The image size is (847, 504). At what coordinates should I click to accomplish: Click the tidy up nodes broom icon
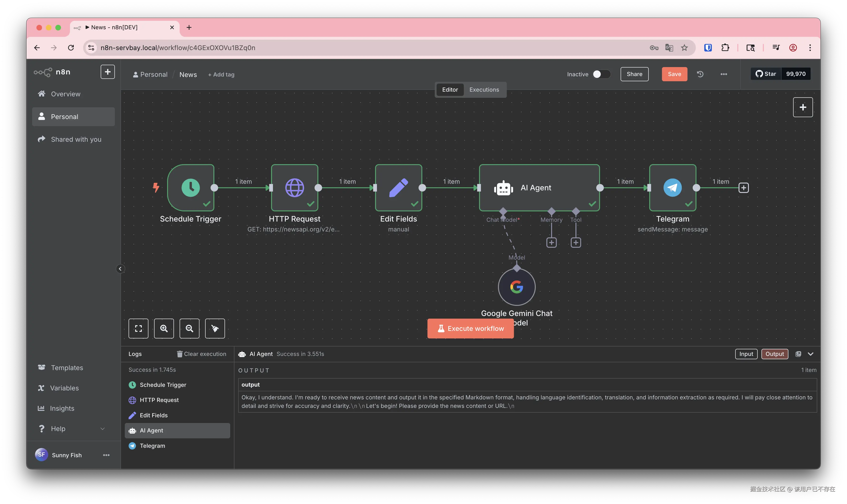tap(215, 329)
